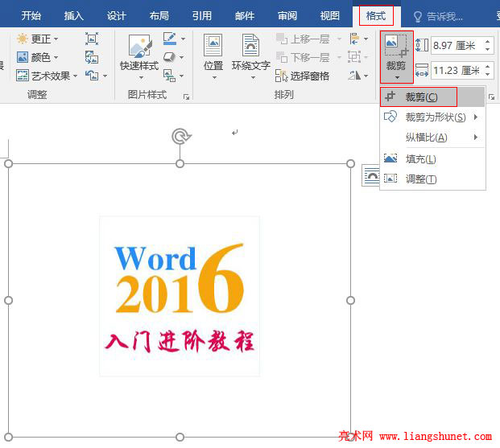Viewport: 500px width, 448px height.
Task: Open the 图片样式 dialog launcher
Action: click(x=187, y=97)
